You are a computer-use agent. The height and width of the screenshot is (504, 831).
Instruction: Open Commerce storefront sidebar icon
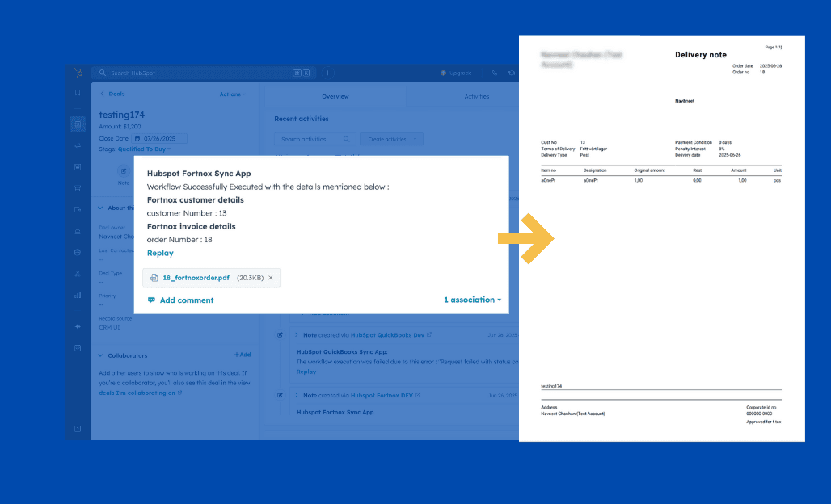[x=78, y=188]
